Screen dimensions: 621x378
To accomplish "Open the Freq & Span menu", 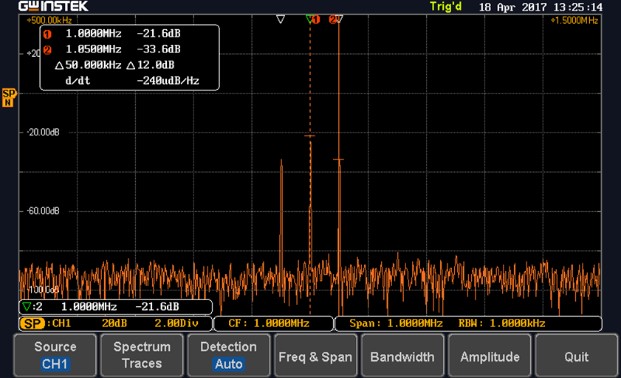I will point(315,355).
